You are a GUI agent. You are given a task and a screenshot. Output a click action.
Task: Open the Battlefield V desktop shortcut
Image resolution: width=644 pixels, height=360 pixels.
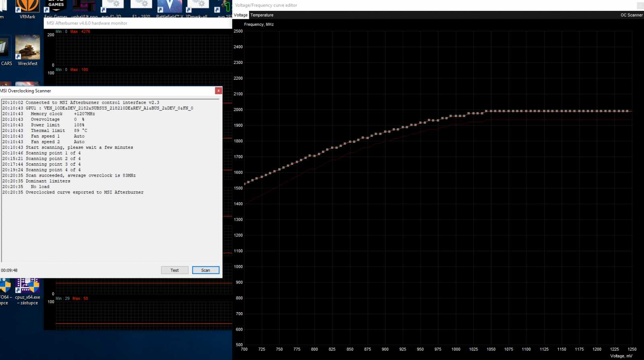click(169, 9)
